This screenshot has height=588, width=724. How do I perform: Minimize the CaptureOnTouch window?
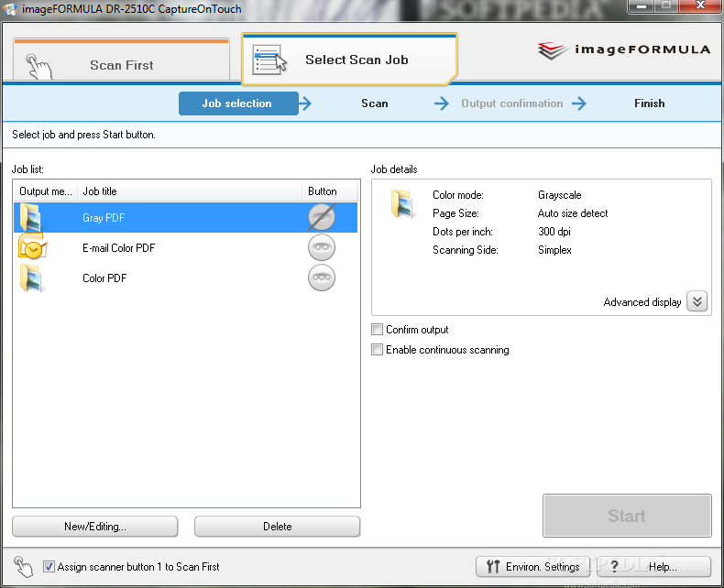click(642, 6)
